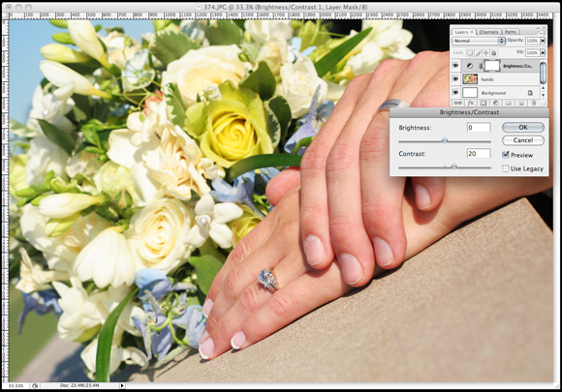Hide the hands layer via eye icon

[455, 79]
